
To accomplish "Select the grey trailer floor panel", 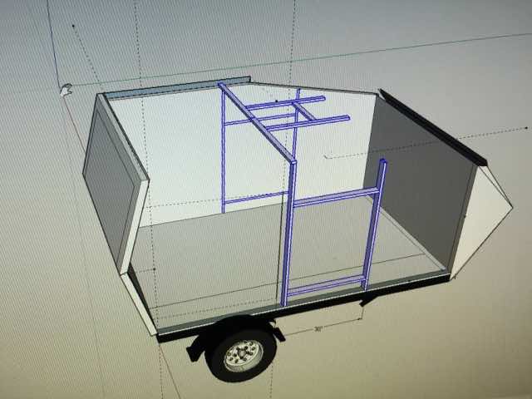I will 285,261.
